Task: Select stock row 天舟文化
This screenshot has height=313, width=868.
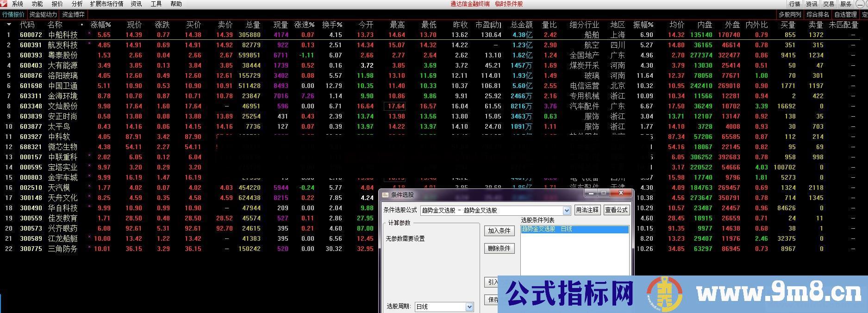Action: click(x=63, y=198)
